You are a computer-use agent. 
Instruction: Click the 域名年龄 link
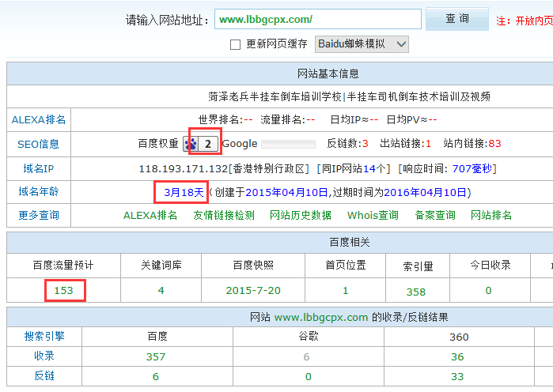[x=38, y=191]
